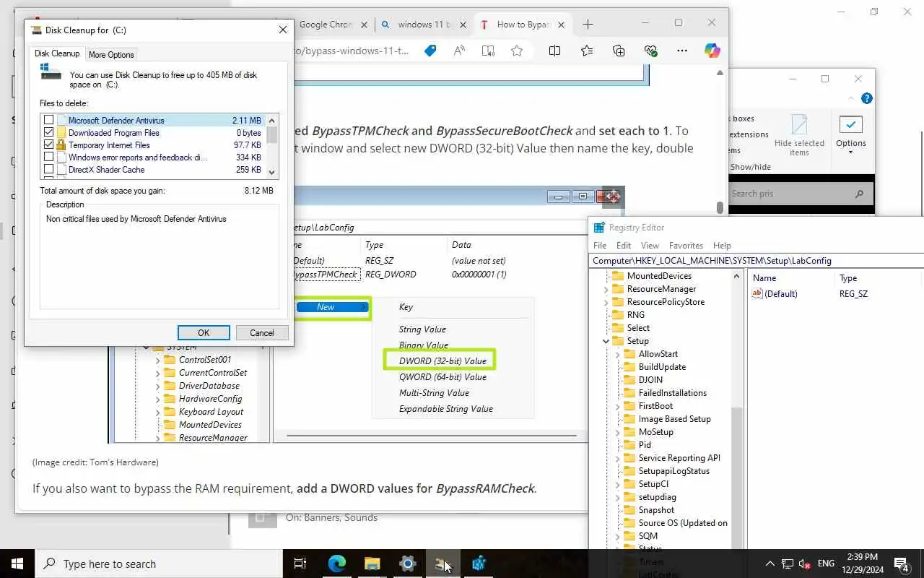The height and width of the screenshot is (578, 924).
Task: Open Help menu in Registry Editor
Action: 722,246
